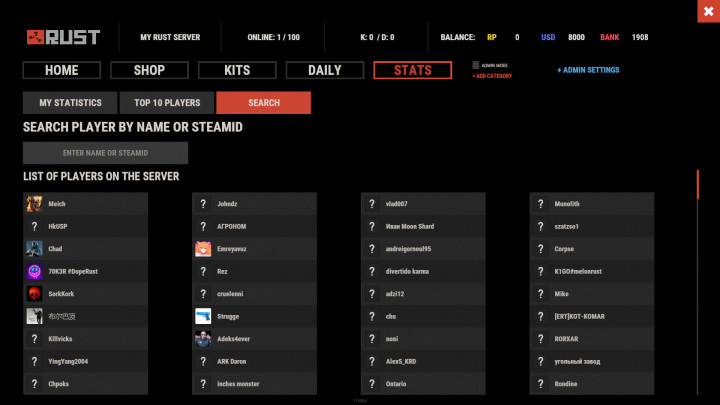
Task: Select the Search sub-tab
Action: (264, 102)
